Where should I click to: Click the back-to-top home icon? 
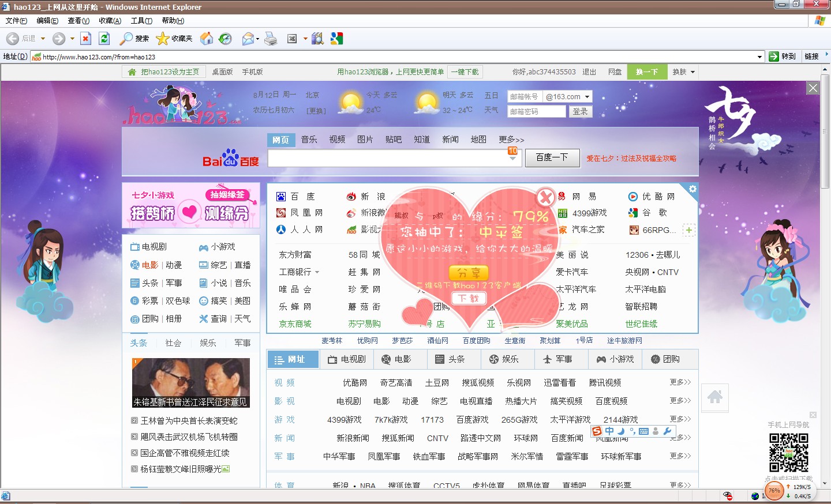(715, 397)
